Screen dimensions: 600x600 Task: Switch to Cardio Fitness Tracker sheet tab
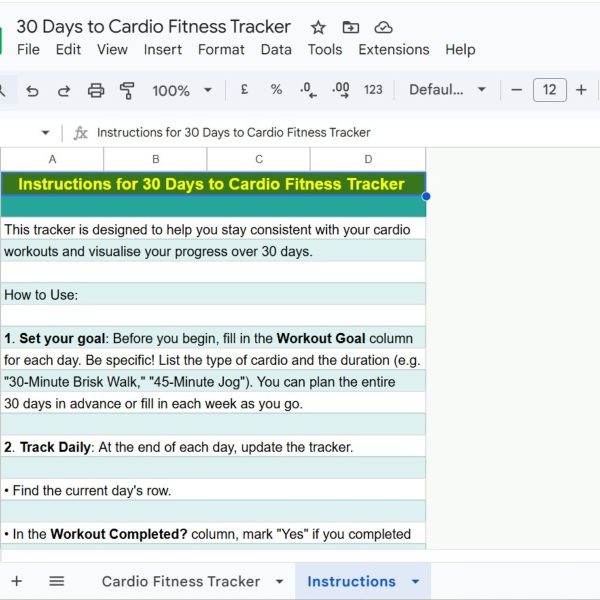point(181,582)
